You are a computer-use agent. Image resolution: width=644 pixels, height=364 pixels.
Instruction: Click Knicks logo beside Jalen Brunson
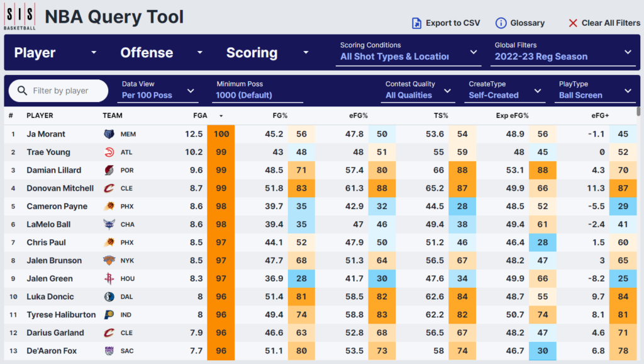(x=109, y=260)
